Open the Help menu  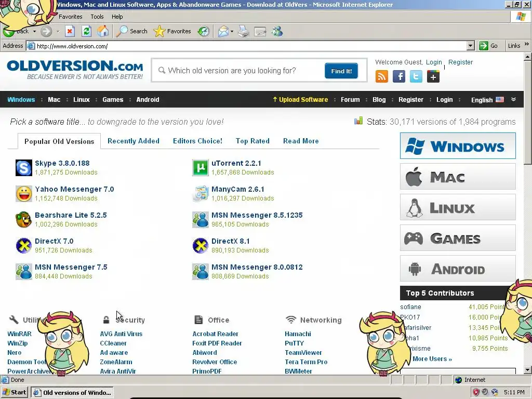[x=117, y=17]
